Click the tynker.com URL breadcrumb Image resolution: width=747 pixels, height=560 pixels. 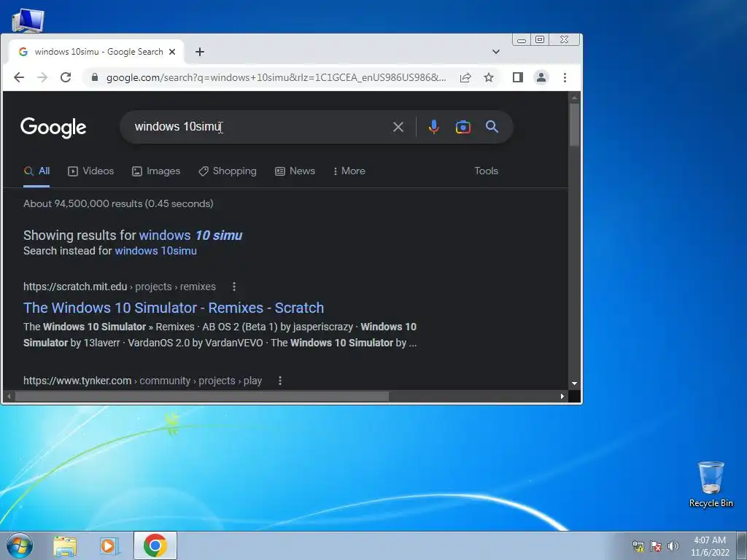click(x=142, y=381)
